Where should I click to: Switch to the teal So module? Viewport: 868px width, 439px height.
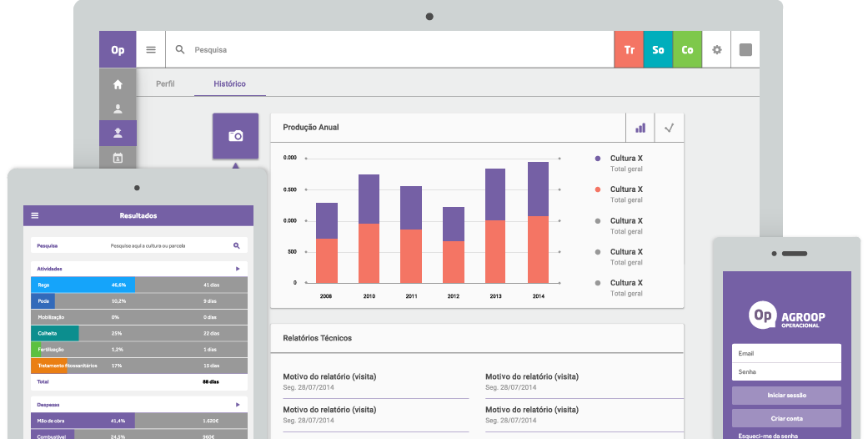coord(658,49)
